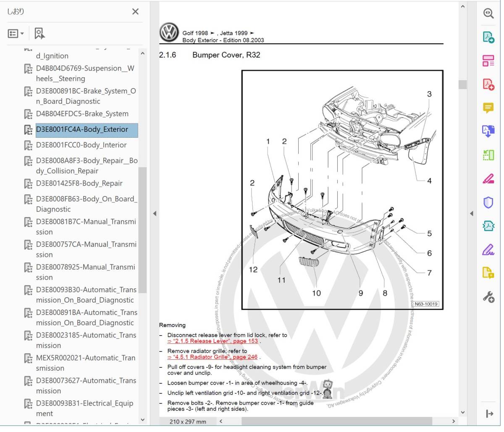
Task: Open the pink Edit PDF layout tool
Action: [488, 60]
